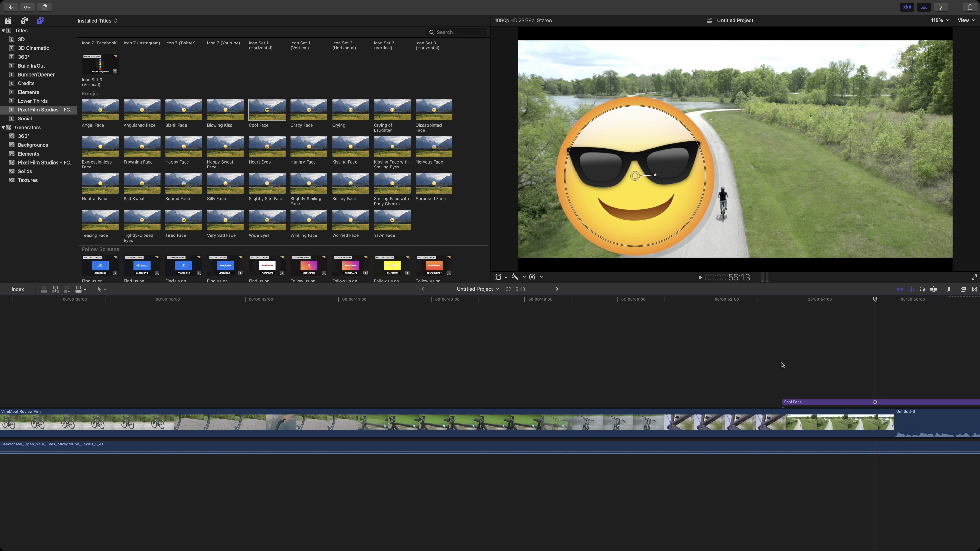Viewport: 980px width, 551px height.
Task: Open the Effects browser icon
Action: [963, 289]
